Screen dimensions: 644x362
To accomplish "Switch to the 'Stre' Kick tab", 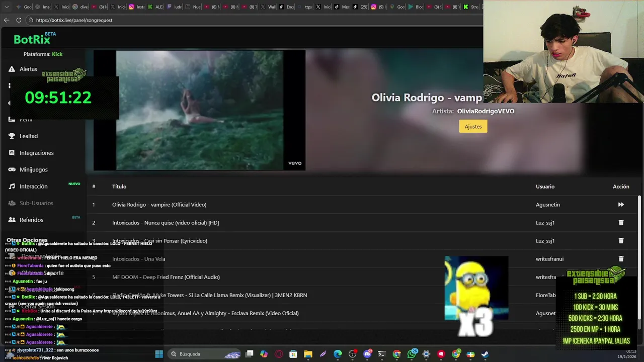I will (472, 7).
